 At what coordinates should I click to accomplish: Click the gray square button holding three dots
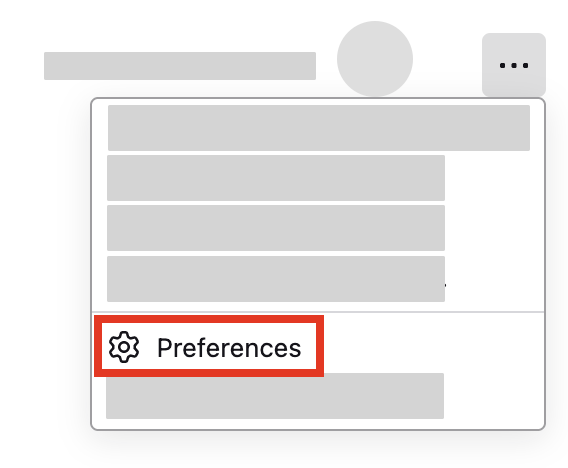[x=514, y=65]
